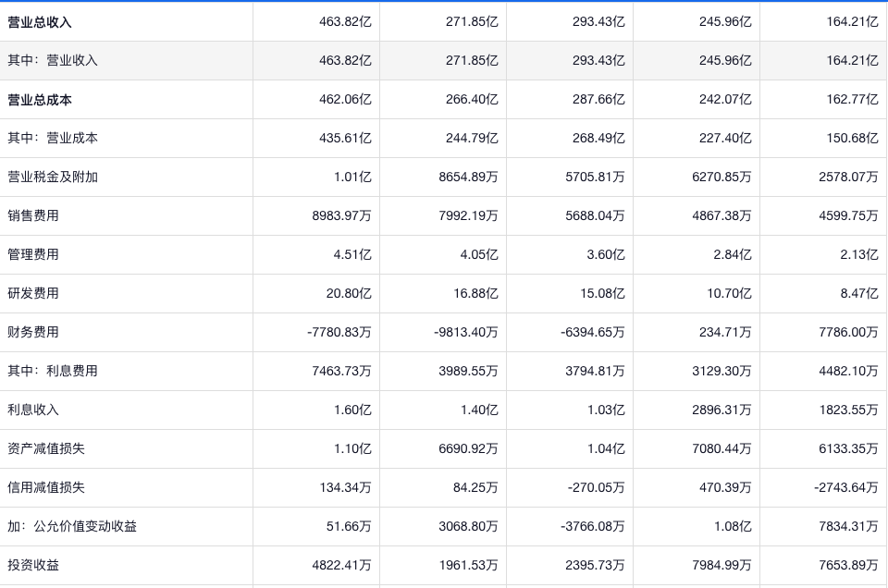Click the 财务费用 row label
Image resolution: width=888 pixels, height=588 pixels.
[x=33, y=332]
